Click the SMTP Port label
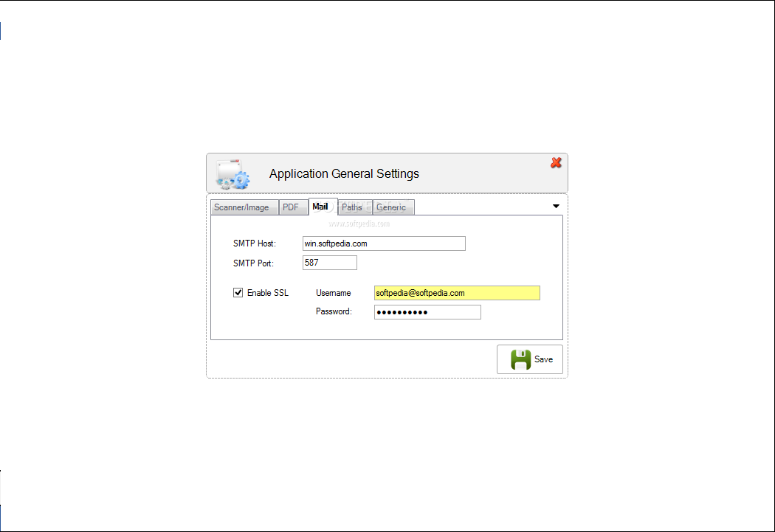The image size is (775, 532). pyautogui.click(x=253, y=263)
